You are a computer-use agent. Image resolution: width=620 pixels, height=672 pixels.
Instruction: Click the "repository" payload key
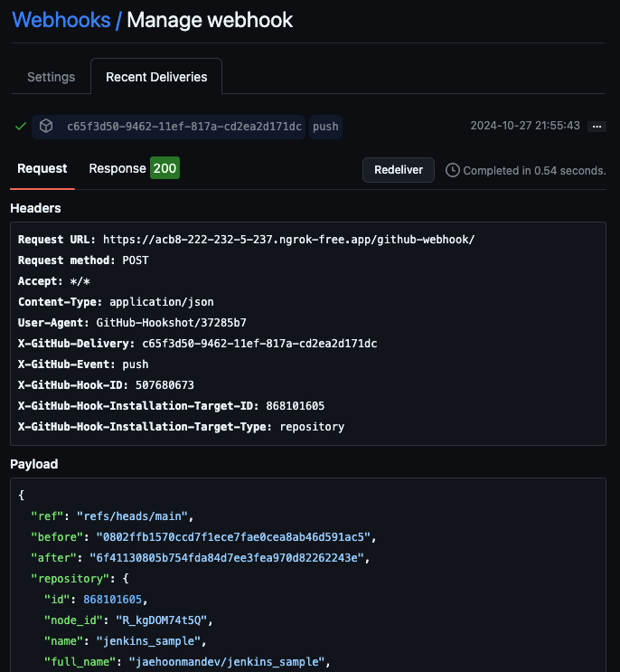click(70, 579)
